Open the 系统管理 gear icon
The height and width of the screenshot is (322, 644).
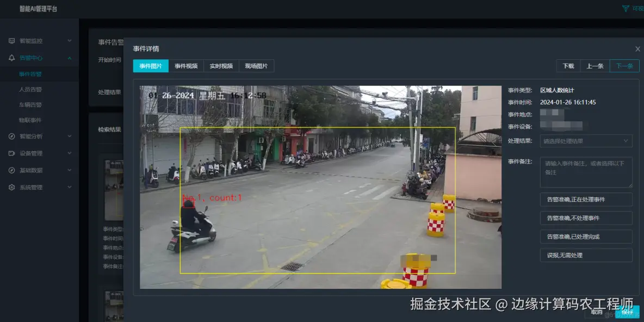(11, 187)
